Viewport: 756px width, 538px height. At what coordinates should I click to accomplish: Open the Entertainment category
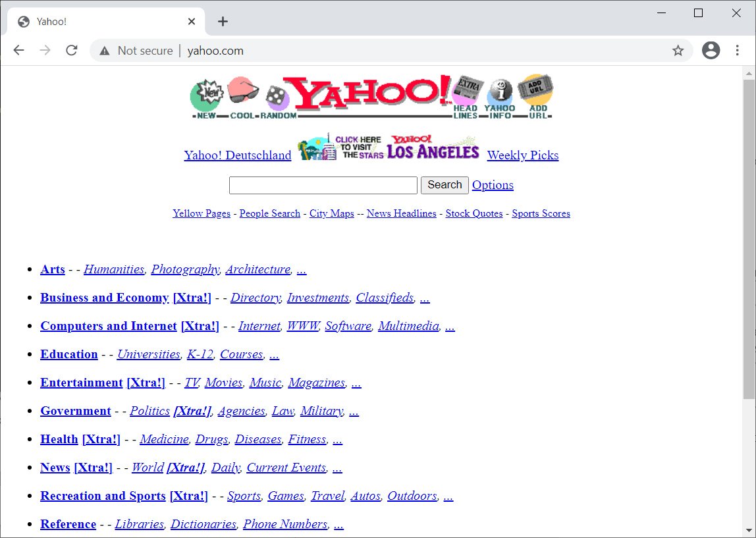(82, 383)
